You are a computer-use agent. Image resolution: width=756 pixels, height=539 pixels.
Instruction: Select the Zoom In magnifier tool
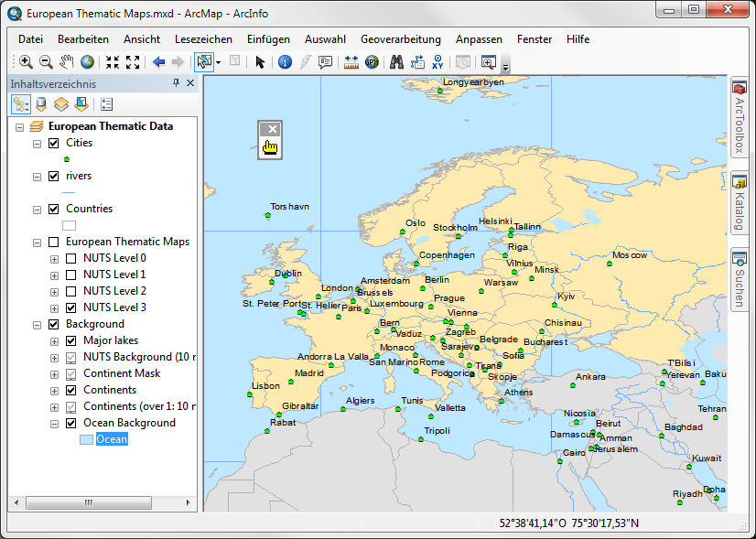click(x=26, y=62)
